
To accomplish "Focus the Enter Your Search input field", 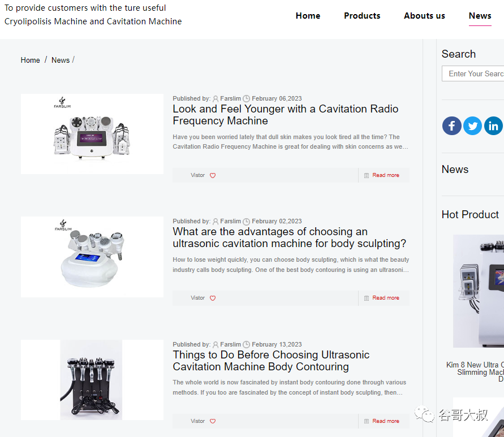I will pyautogui.click(x=473, y=73).
